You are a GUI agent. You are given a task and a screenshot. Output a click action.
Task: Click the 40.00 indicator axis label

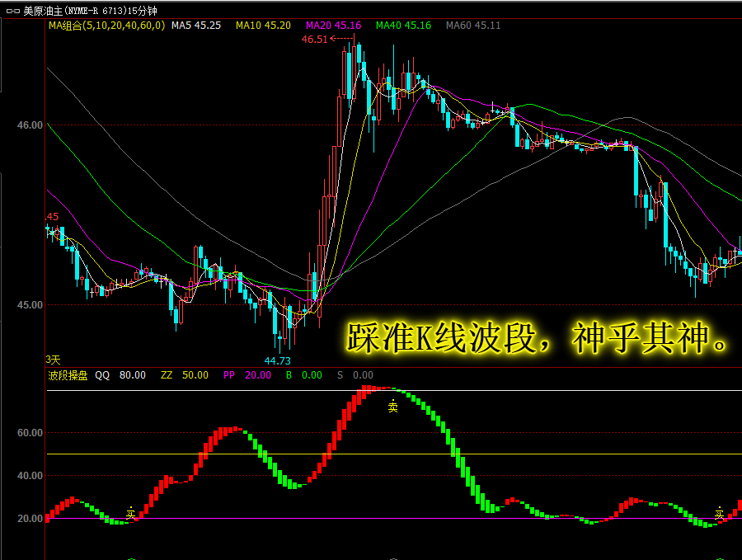coord(30,476)
